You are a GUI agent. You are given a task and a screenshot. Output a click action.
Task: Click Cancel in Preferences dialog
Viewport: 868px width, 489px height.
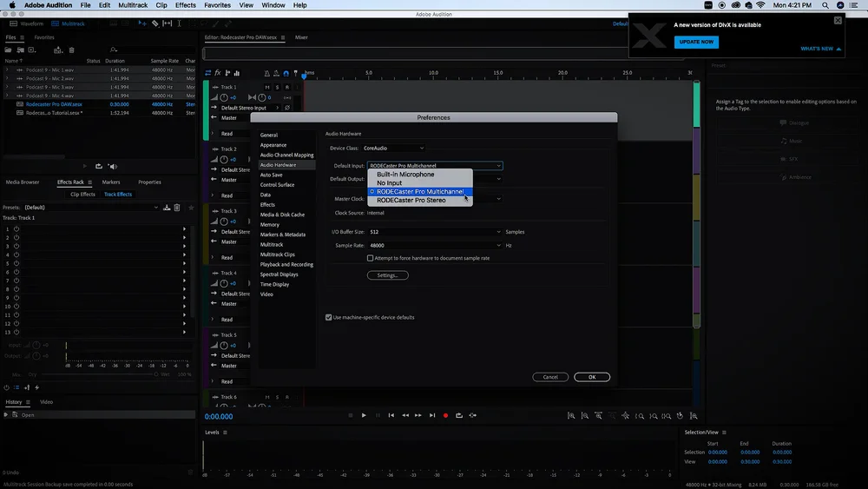pyautogui.click(x=550, y=377)
